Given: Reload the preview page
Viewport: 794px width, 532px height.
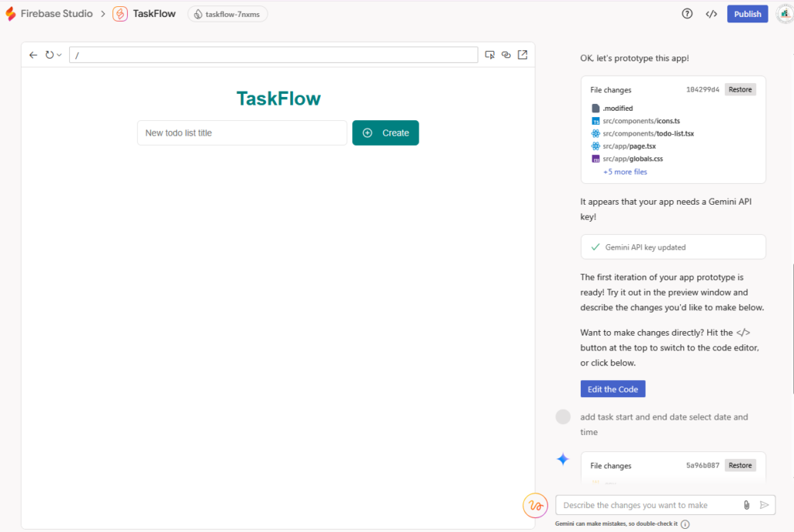Looking at the screenshot, I should (49, 55).
